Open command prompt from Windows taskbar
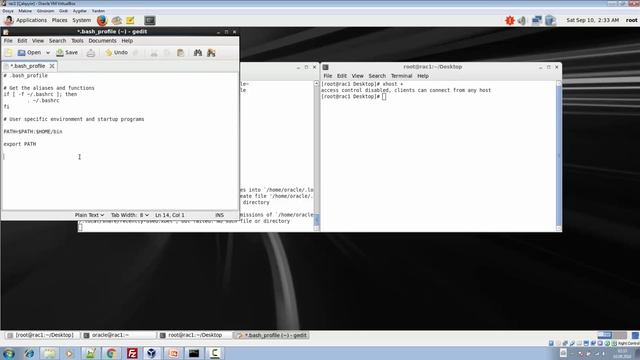Image resolution: width=640 pixels, height=360 pixels. 194,353
